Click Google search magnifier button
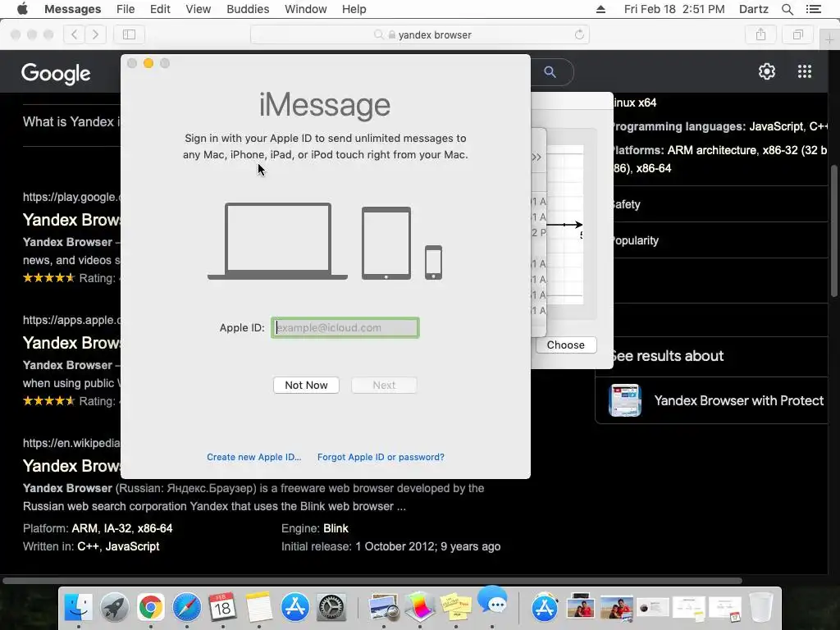This screenshot has width=840, height=630. (x=550, y=72)
